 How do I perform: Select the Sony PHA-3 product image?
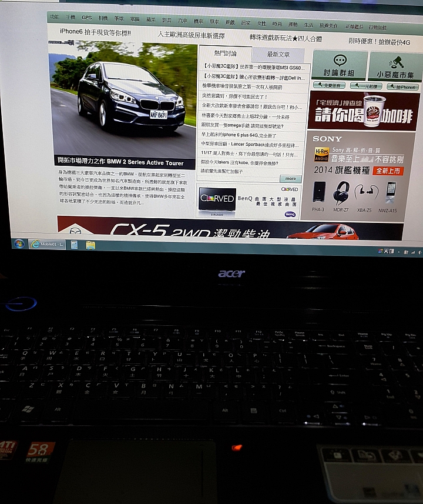point(319,192)
